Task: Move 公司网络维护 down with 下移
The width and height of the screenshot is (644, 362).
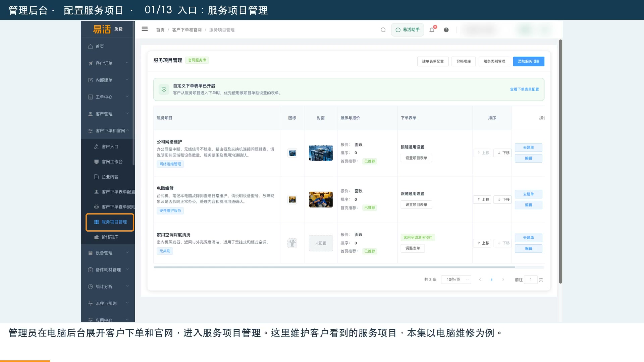Action: [x=502, y=153]
